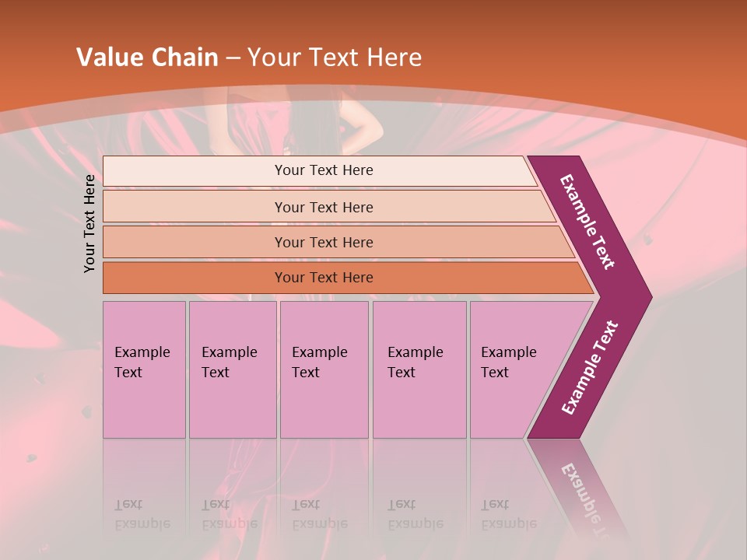Click the middle pink "Example Text" box

(324, 369)
